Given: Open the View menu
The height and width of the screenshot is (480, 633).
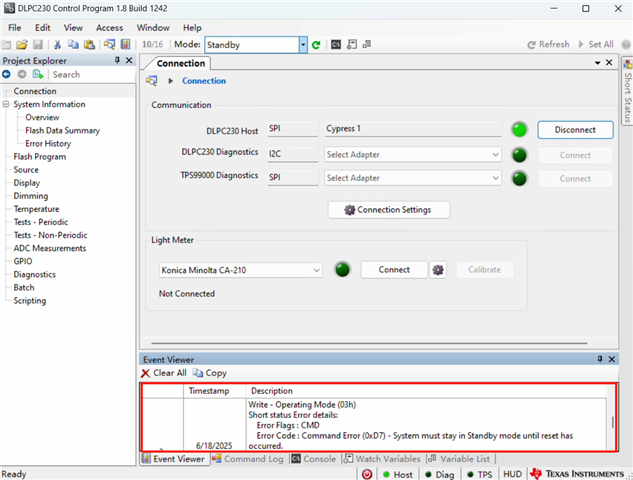Looking at the screenshot, I should tap(73, 27).
